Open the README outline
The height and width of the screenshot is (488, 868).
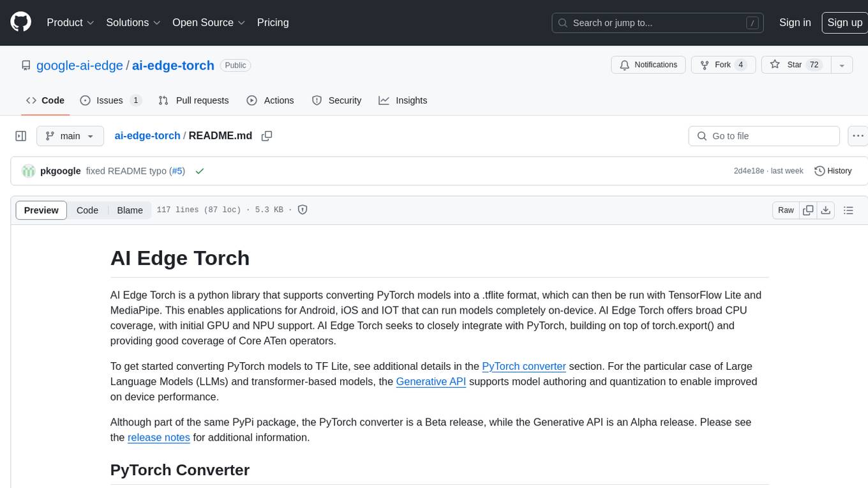point(848,210)
